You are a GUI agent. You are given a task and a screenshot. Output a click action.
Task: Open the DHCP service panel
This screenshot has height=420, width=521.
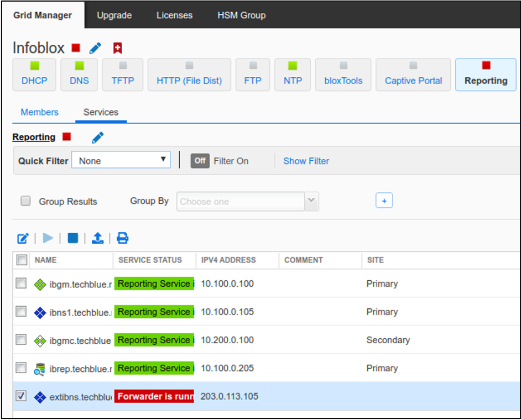pos(34,75)
